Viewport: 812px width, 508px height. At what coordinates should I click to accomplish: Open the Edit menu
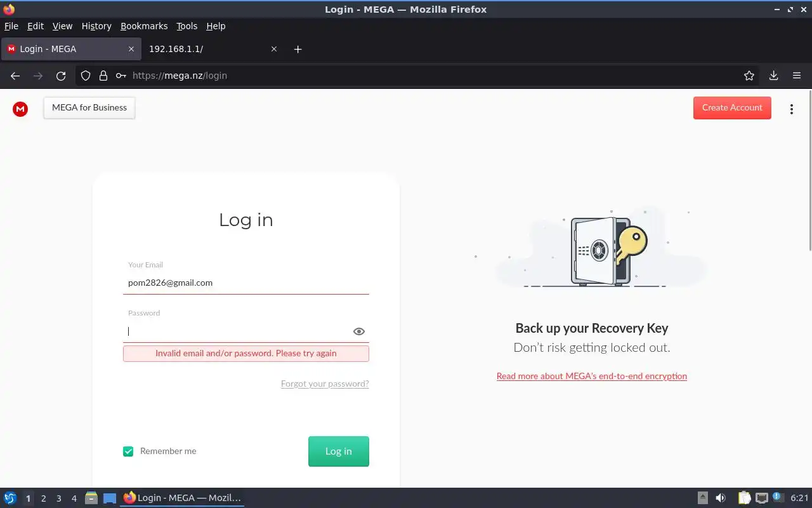pos(36,26)
